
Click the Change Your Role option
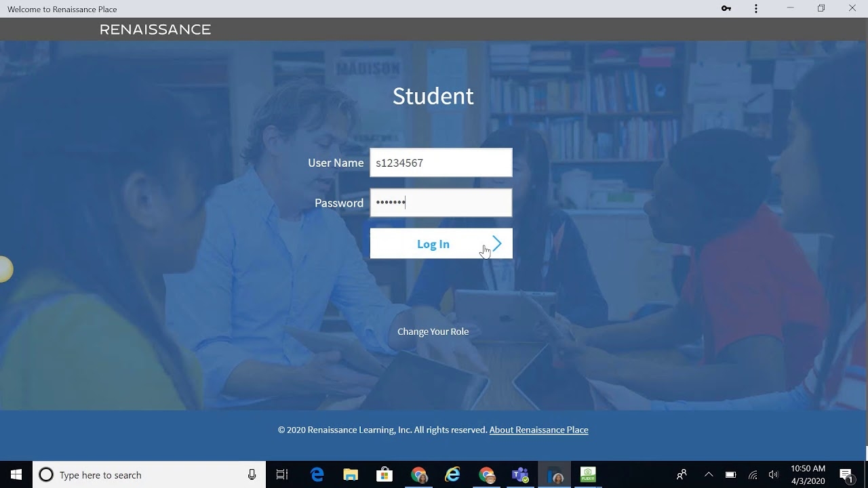(x=433, y=331)
